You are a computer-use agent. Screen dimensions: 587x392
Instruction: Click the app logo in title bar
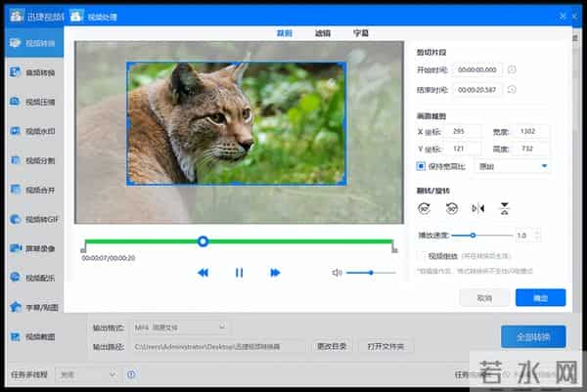pyautogui.click(x=17, y=16)
